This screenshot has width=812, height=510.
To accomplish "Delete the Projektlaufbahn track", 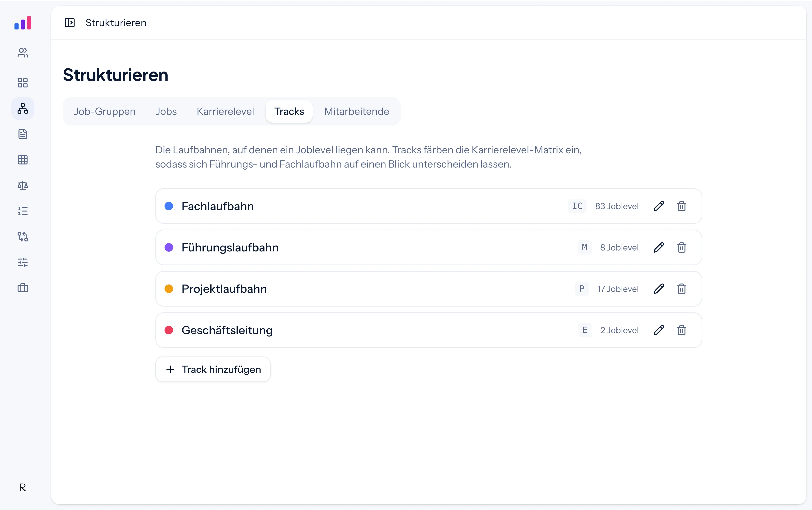I will pyautogui.click(x=682, y=289).
